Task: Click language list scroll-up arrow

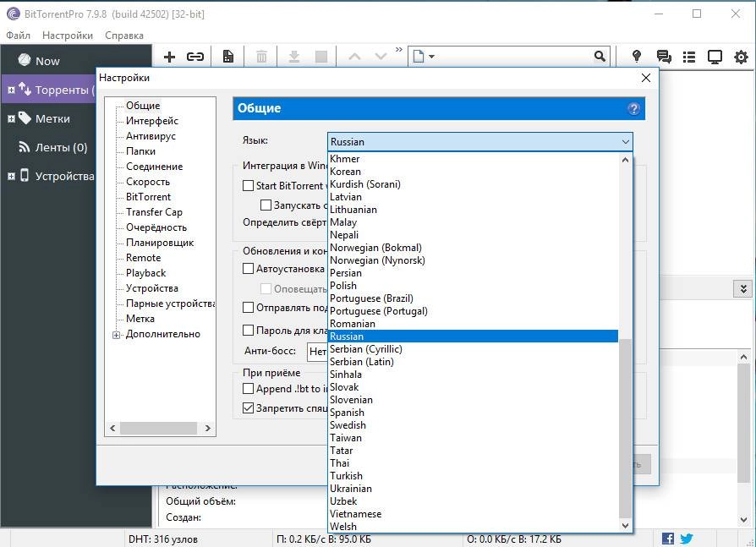Action: pos(625,160)
